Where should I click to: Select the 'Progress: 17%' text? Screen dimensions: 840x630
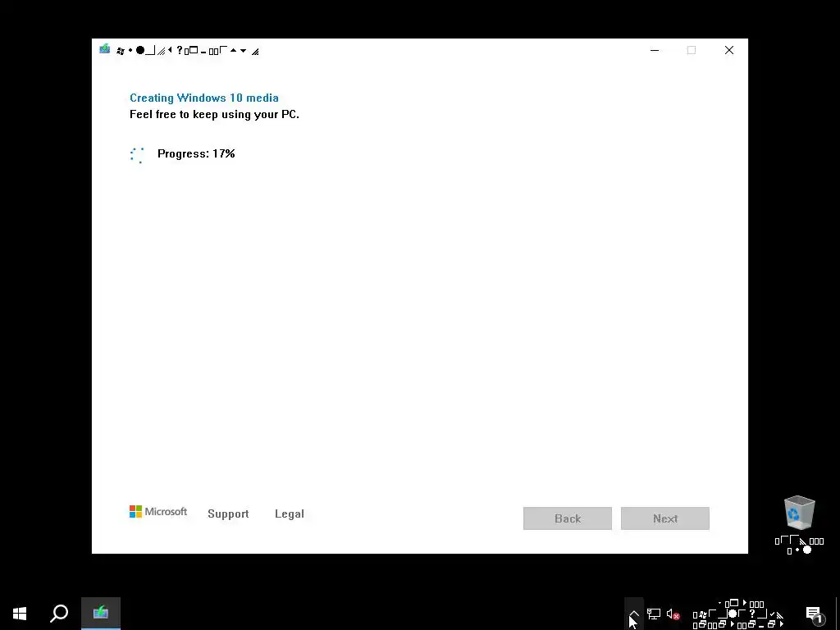tap(196, 153)
